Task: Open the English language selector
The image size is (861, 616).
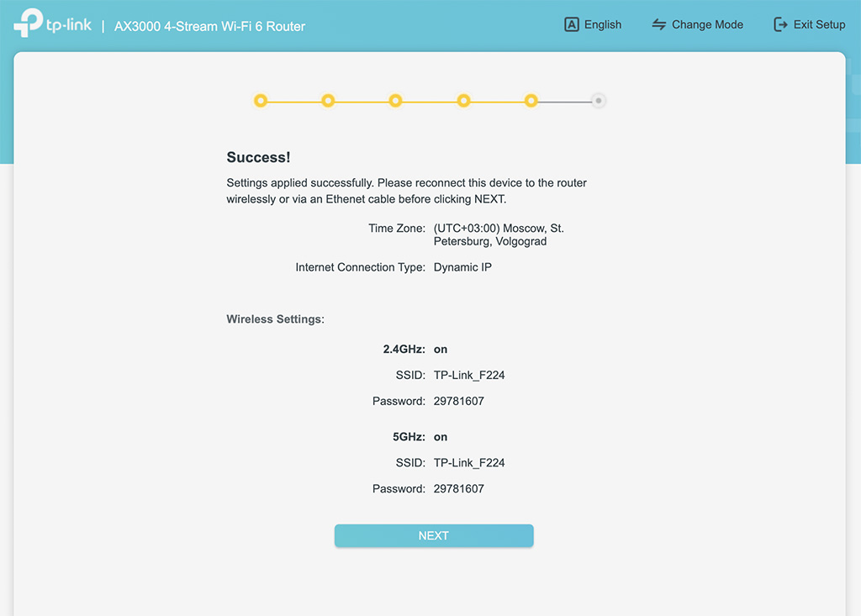Action: coord(593,24)
